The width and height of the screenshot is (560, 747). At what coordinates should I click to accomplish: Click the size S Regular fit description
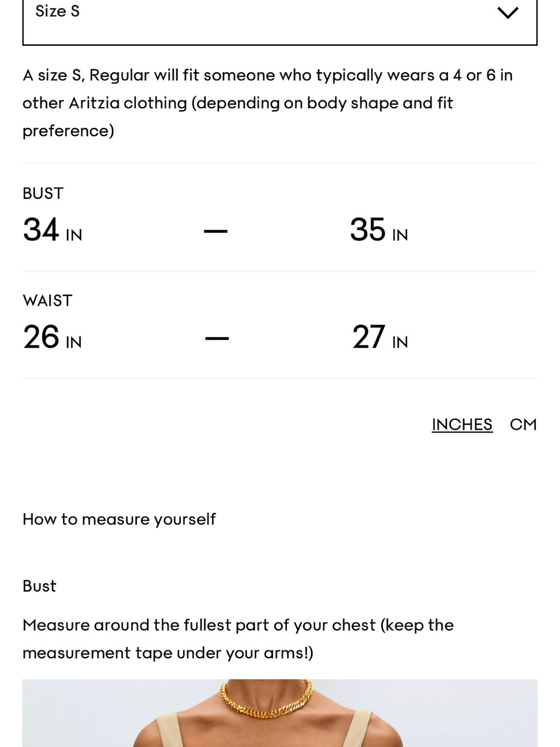(x=268, y=103)
